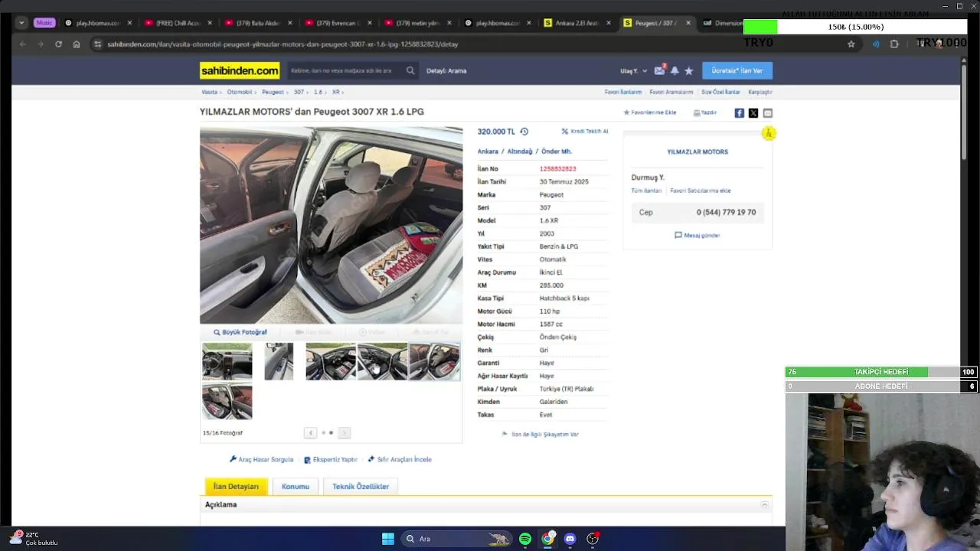Open the notifications bell icon
The width and height of the screenshot is (980, 551).
(675, 70)
